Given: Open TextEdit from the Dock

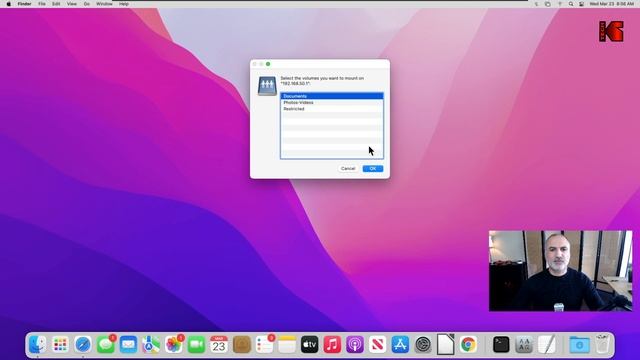Looking at the screenshot, I should (x=547, y=344).
